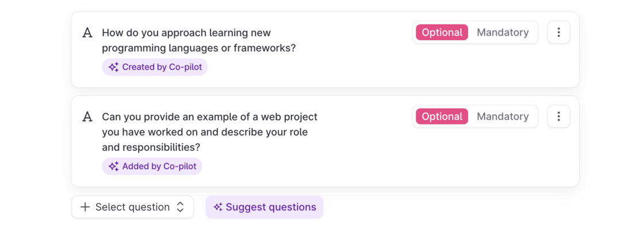This screenshot has width=644, height=229.
Task: Select Optional for the programming languages question
Action: click(442, 32)
